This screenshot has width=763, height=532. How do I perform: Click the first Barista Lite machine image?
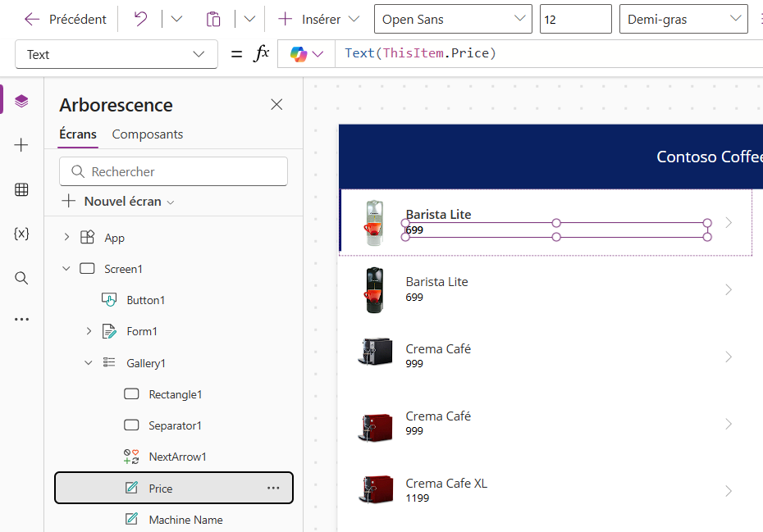(374, 223)
